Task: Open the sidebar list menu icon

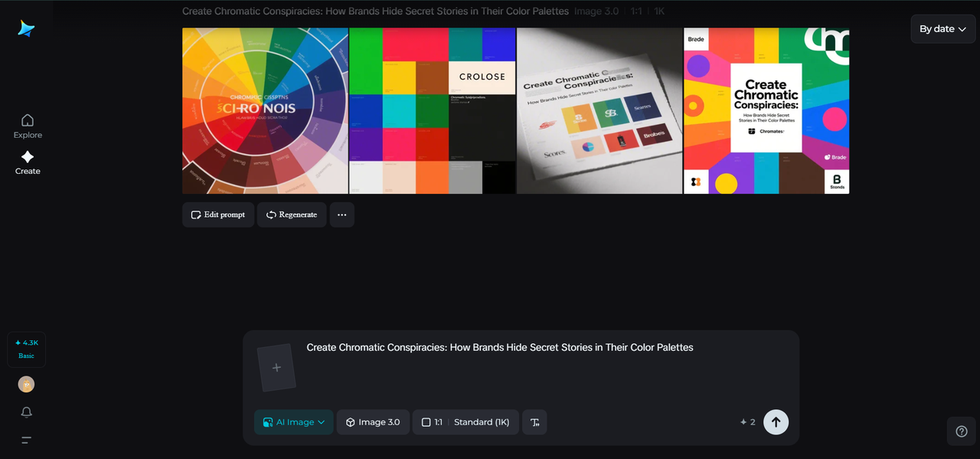Action: coord(26,440)
